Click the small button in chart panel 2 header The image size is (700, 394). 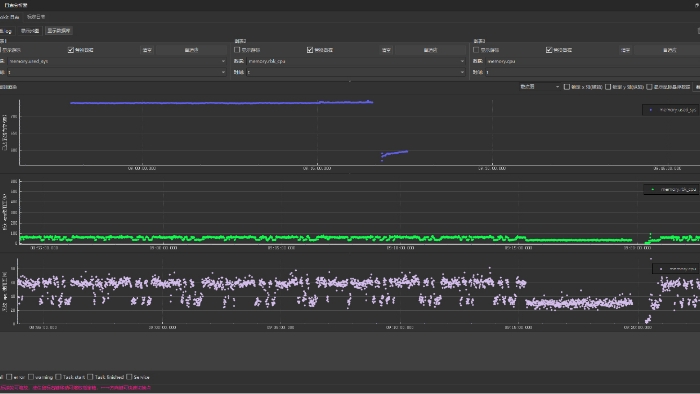point(386,50)
